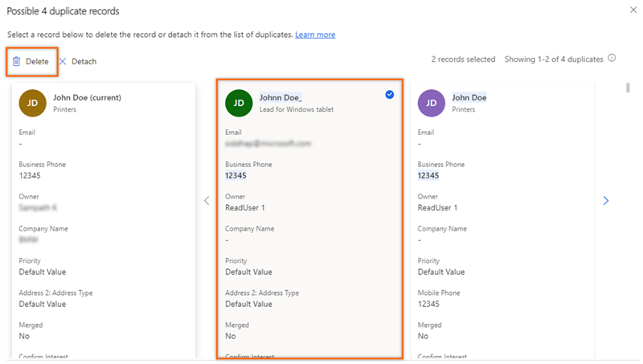Select the John Doe (current) name
This screenshot has height=364, width=643.
(88, 97)
